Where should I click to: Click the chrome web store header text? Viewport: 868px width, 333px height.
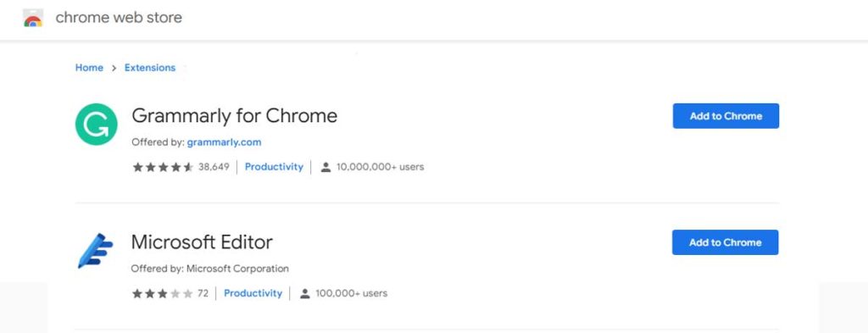[x=119, y=18]
